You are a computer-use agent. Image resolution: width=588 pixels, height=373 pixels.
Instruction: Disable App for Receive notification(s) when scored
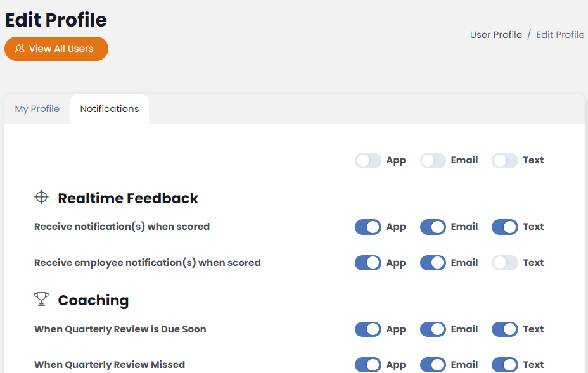[368, 227]
